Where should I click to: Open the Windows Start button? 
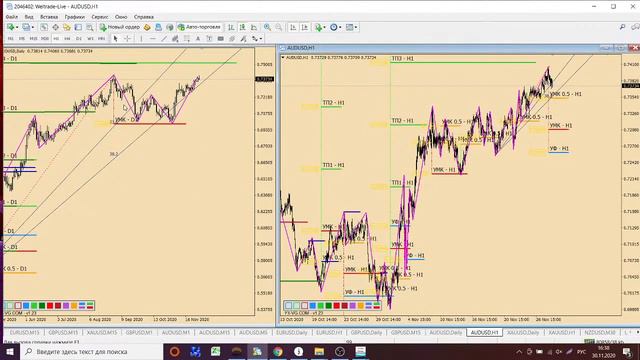(10, 351)
